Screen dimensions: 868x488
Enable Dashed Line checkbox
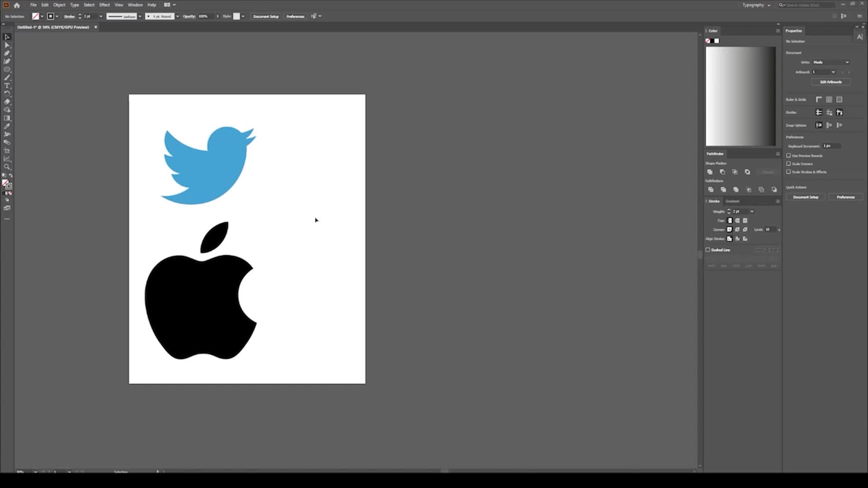(708, 250)
